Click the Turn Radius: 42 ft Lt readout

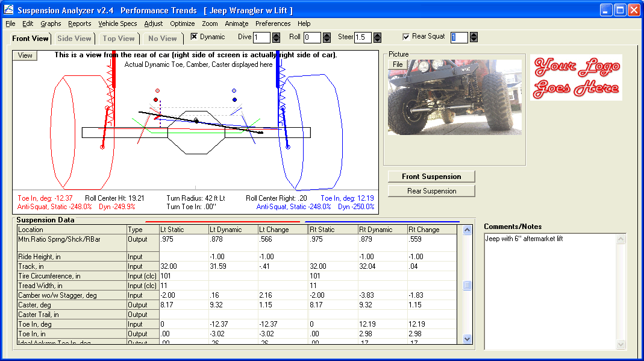196,198
